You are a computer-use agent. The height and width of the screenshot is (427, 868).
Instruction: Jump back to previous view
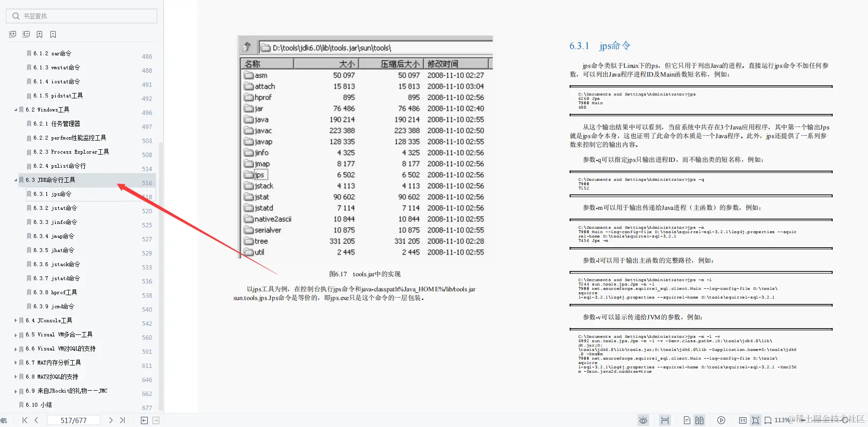[144, 420]
